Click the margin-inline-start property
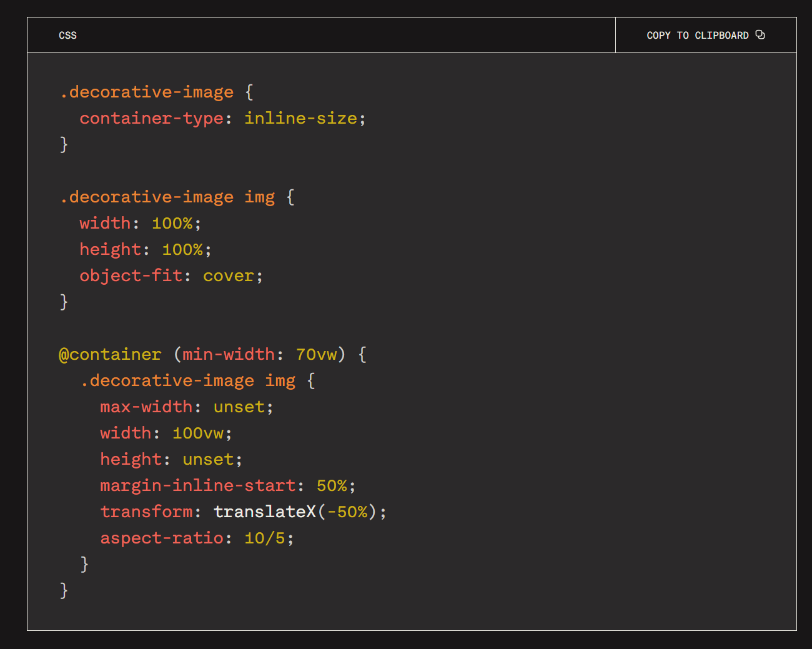This screenshot has height=649, width=812. pyautogui.click(x=198, y=485)
